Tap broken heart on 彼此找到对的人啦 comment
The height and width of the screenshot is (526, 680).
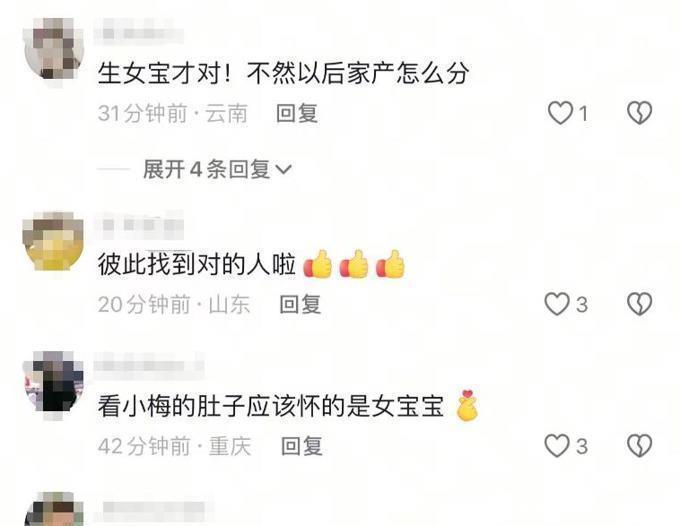[x=640, y=304]
